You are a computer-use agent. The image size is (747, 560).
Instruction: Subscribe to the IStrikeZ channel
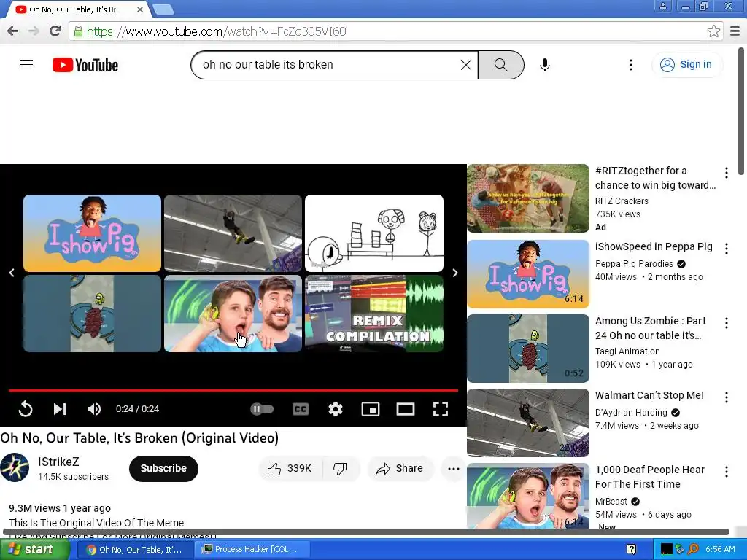pos(163,469)
